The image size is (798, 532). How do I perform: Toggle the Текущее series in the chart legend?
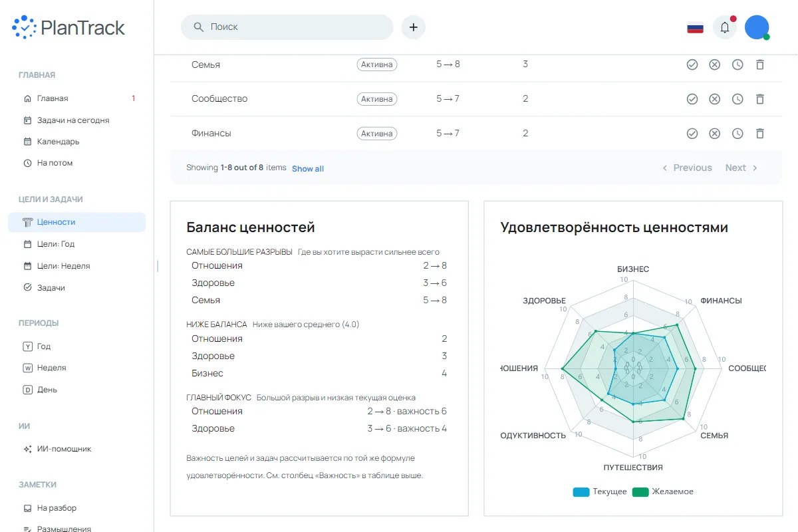[x=600, y=492]
